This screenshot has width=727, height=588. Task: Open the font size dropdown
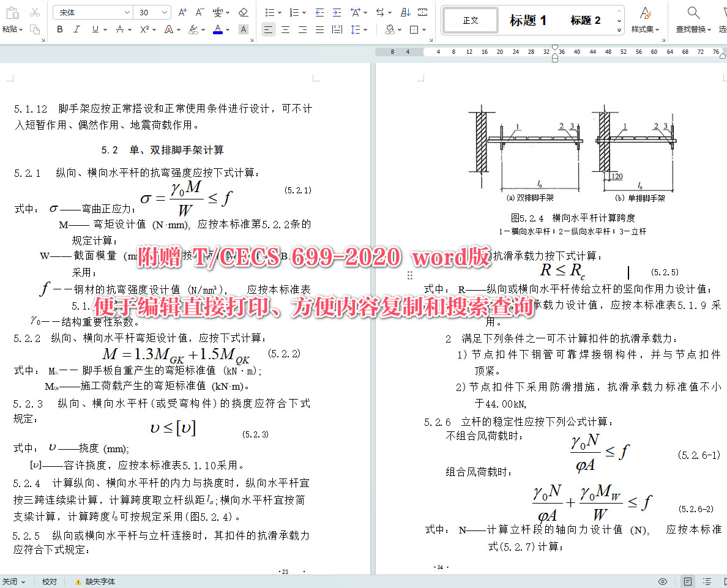point(151,12)
